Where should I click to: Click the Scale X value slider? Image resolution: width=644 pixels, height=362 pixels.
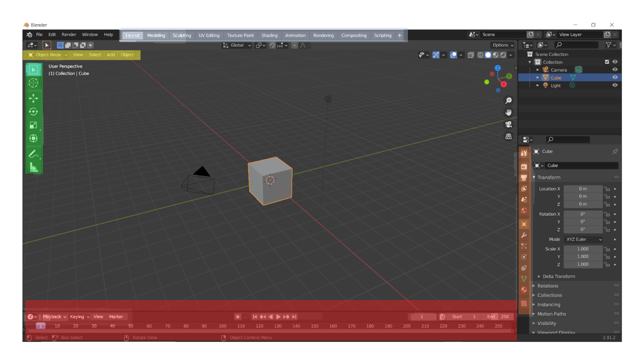583,248
